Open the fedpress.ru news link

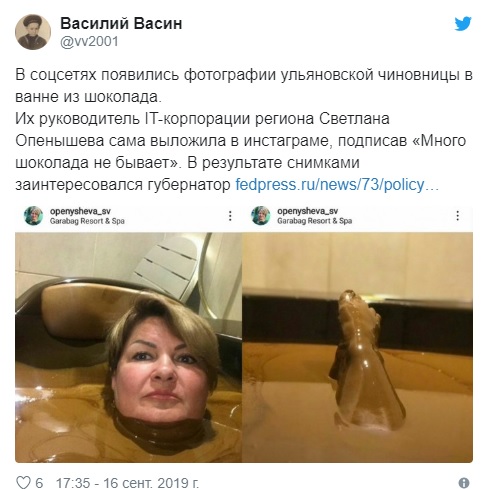click(337, 184)
